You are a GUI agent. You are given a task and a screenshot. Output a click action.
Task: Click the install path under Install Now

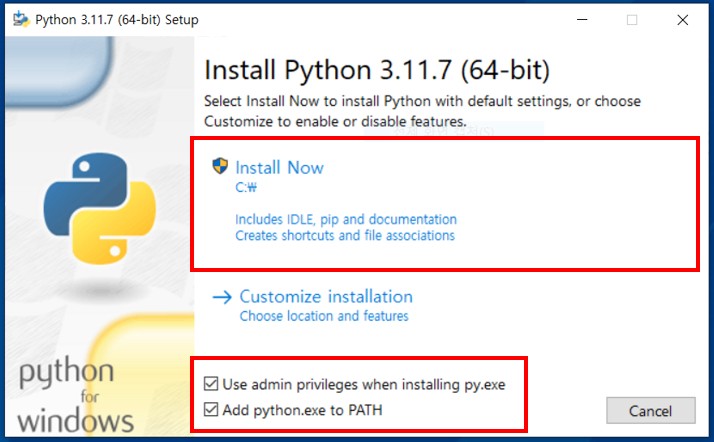tap(246, 186)
